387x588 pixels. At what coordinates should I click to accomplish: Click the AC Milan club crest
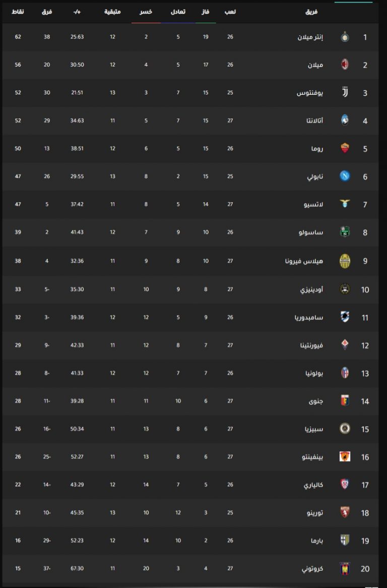[x=345, y=65]
